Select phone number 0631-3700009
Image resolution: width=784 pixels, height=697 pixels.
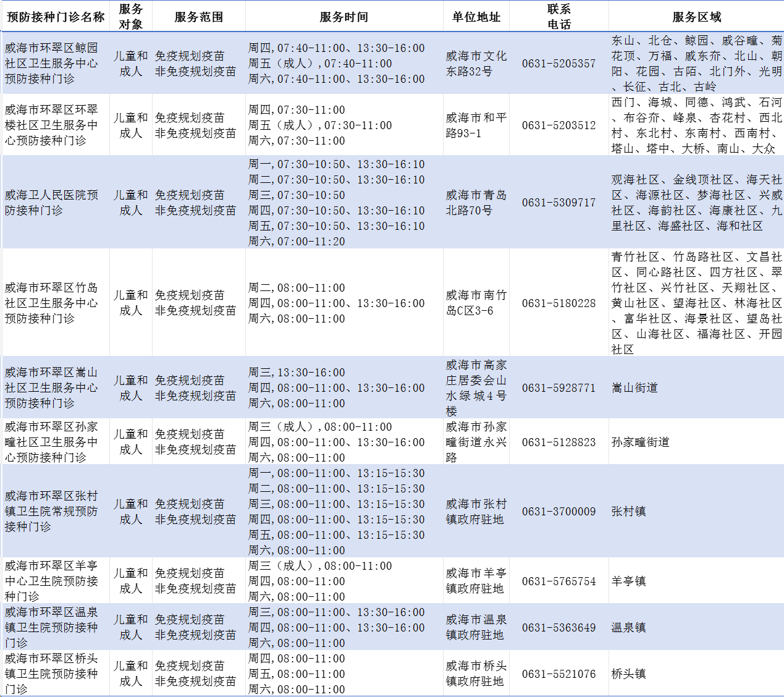click(x=559, y=511)
